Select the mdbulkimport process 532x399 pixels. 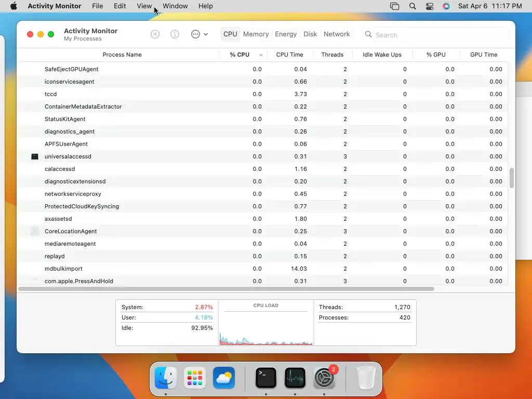(x=262, y=269)
